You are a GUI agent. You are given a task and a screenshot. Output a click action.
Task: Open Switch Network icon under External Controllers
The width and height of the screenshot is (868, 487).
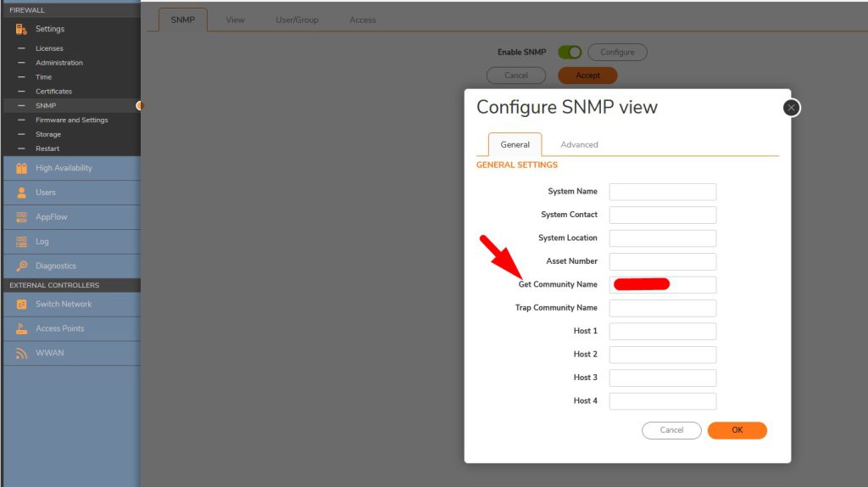pos(21,304)
